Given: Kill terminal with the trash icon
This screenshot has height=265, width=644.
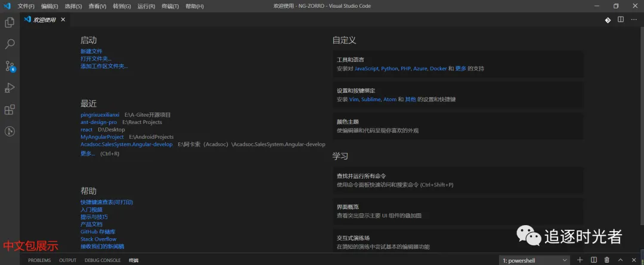Looking at the screenshot, I should coord(606,260).
